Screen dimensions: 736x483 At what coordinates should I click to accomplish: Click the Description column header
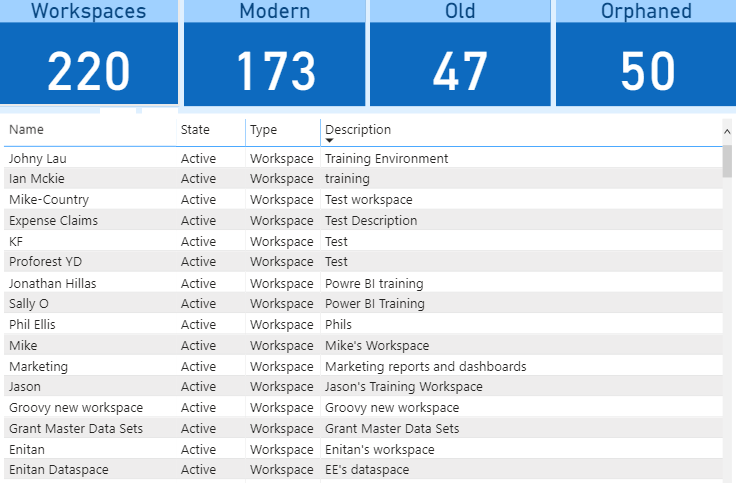358,130
